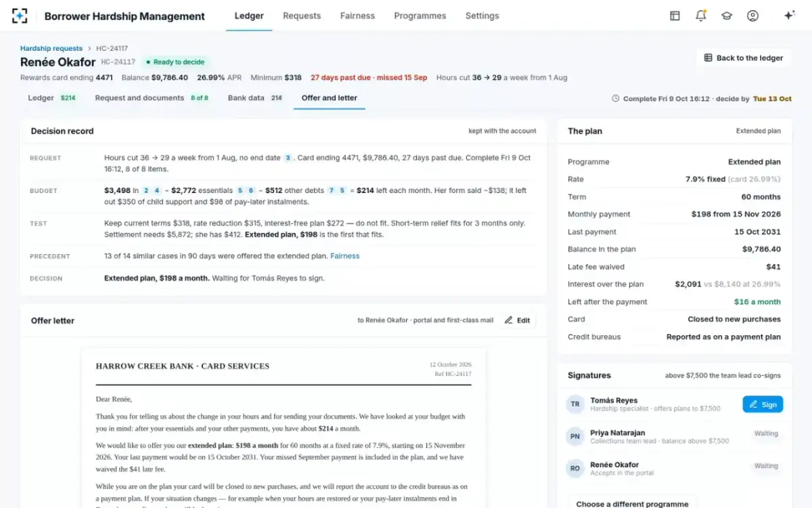Sign as Tomás Reyes

[763, 404]
